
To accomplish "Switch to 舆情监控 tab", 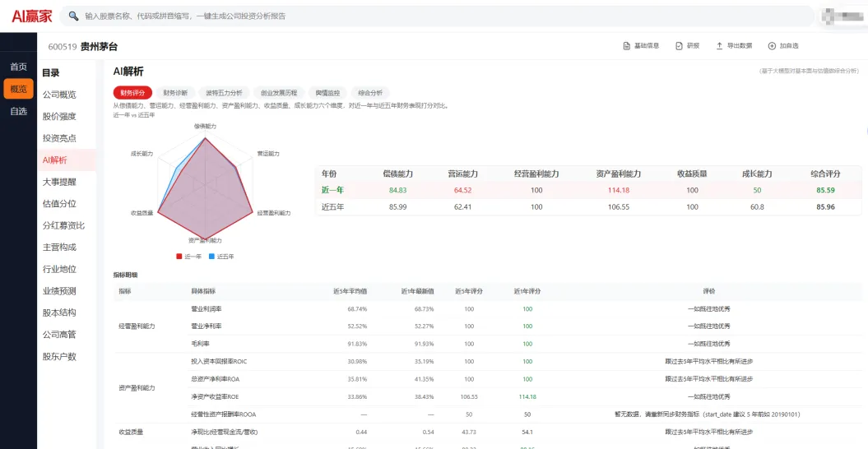I will click(327, 93).
